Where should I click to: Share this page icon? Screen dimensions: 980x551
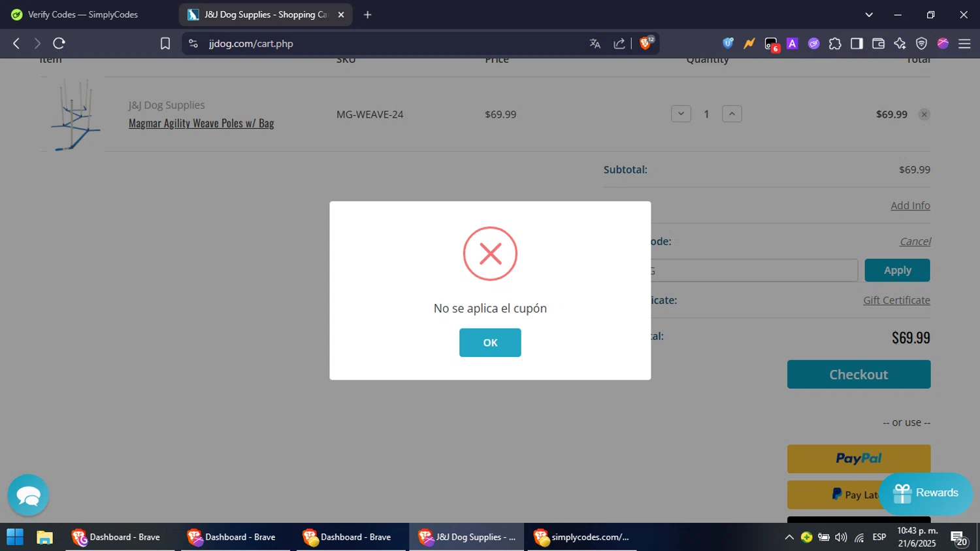pyautogui.click(x=619, y=43)
